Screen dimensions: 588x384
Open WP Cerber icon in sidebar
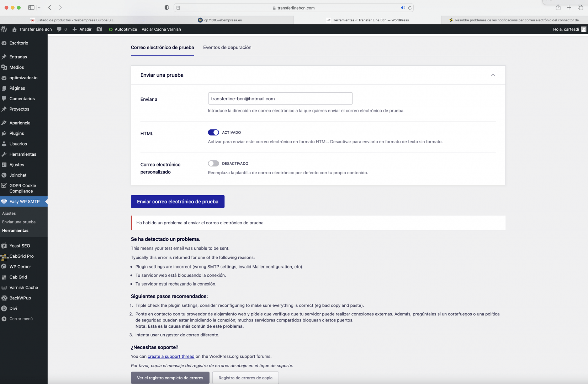pos(4,267)
